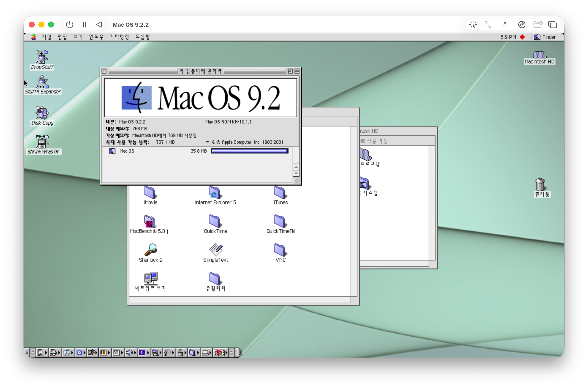Collapse the control strip with end tab

pyautogui.click(x=239, y=353)
